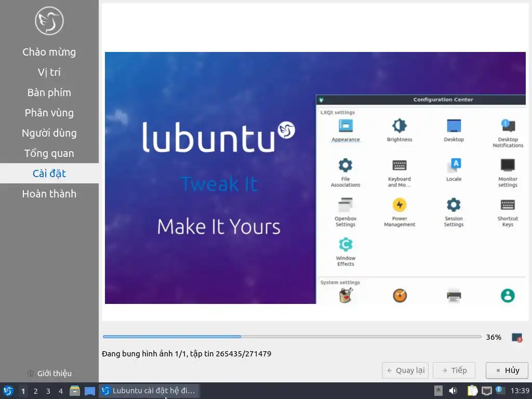Select the Chào mừng step
The image size is (532, 399).
pyautogui.click(x=49, y=52)
